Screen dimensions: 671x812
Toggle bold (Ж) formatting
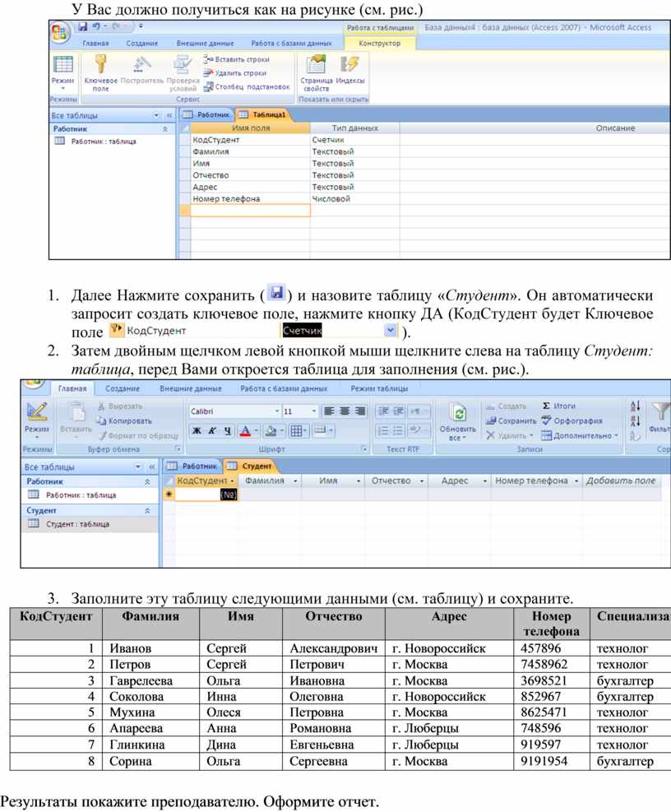[x=197, y=431]
